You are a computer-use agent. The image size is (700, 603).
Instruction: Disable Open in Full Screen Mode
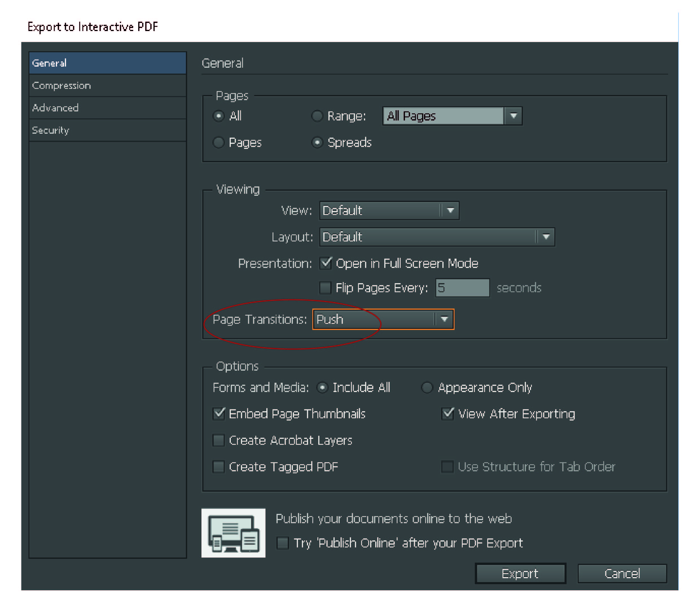[x=326, y=263]
